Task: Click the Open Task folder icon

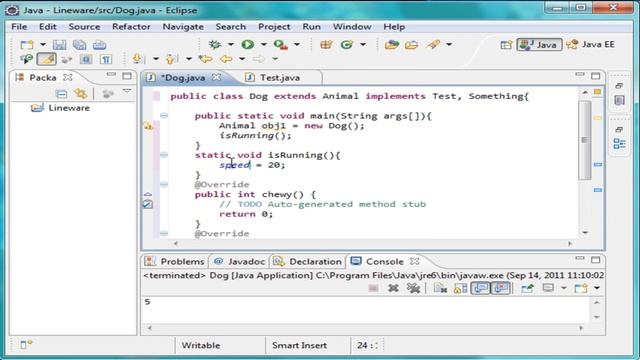Action: (411, 44)
